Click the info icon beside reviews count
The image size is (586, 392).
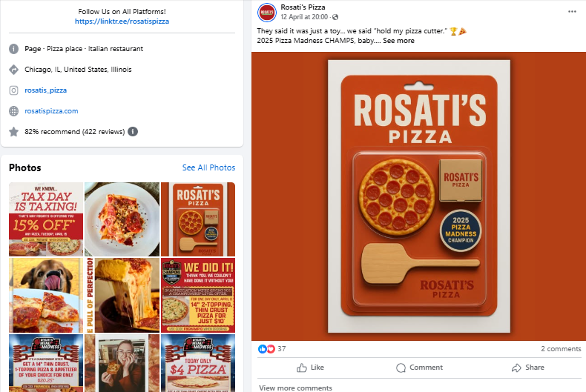point(133,132)
